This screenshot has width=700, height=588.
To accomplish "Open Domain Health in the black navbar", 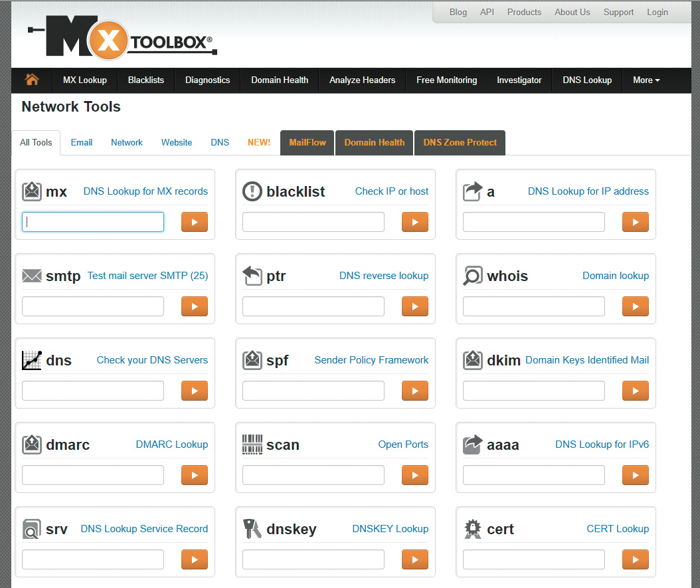I will [x=280, y=80].
